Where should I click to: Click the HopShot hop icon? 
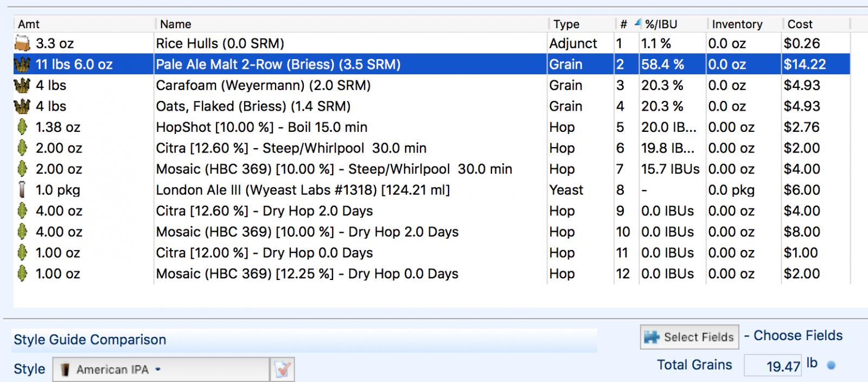click(22, 127)
